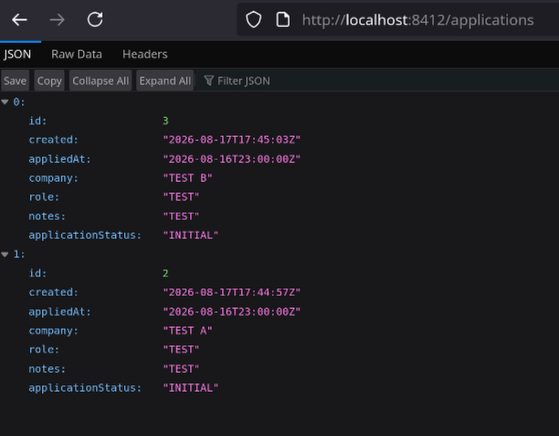Select appliedAt value in item 0

click(x=232, y=159)
